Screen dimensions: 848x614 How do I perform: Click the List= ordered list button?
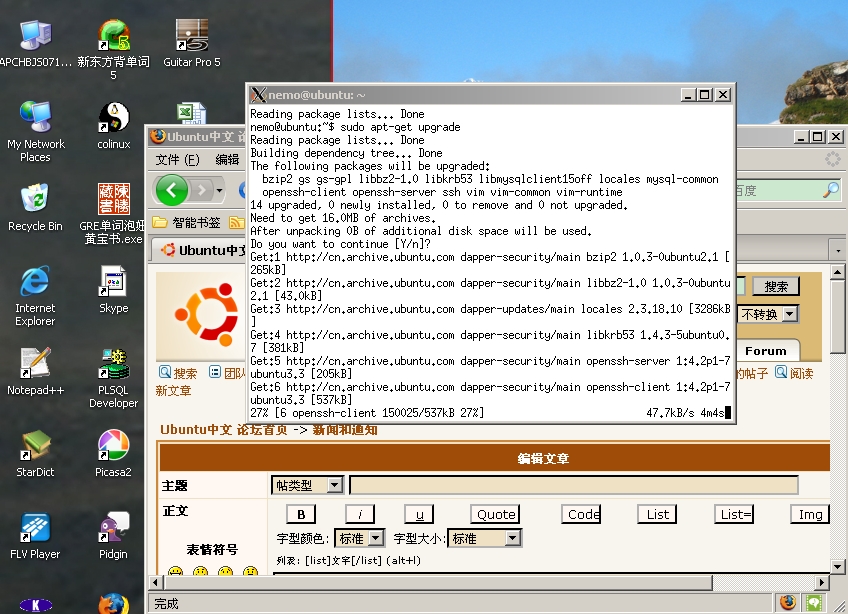(734, 514)
